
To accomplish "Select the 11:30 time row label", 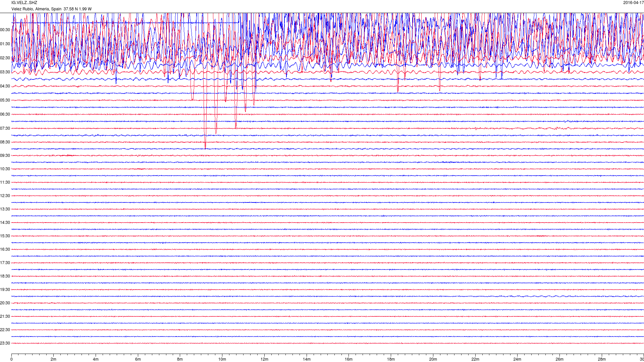I will coord(5,182).
